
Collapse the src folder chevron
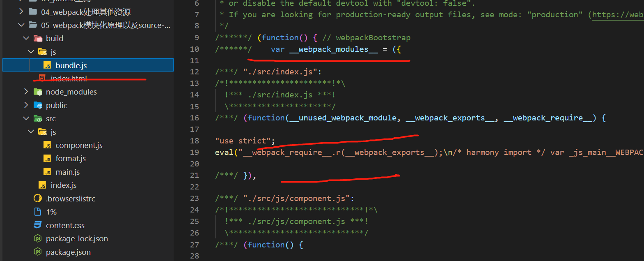[26, 118]
